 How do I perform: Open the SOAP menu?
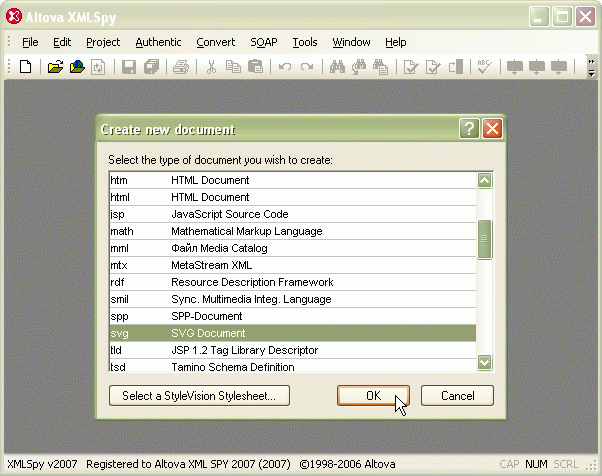coord(264,42)
